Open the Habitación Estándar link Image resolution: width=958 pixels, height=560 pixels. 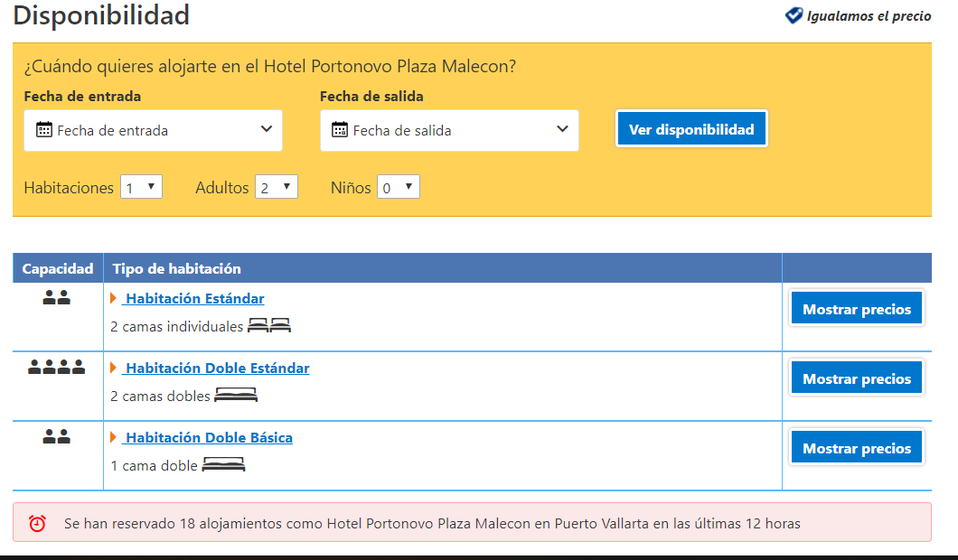[x=194, y=299]
